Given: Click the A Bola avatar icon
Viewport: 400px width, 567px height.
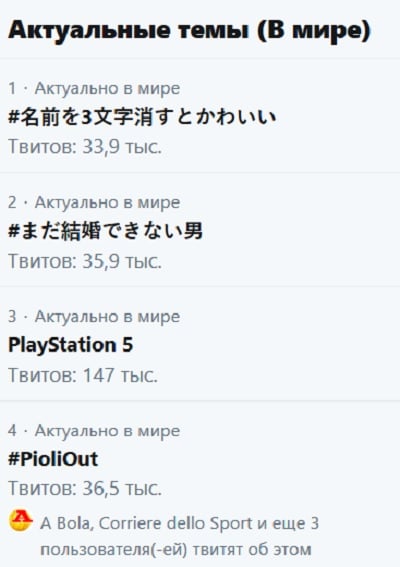Looking at the screenshot, I should [x=21, y=520].
